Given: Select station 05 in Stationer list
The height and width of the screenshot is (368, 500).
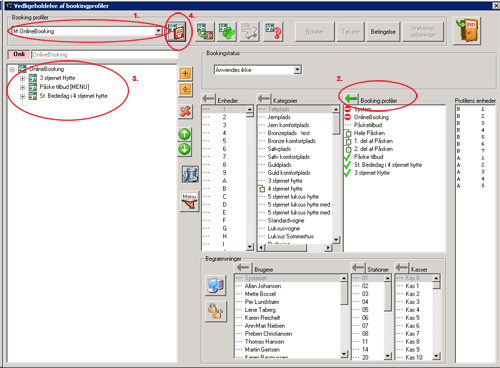Looking at the screenshot, I should tap(365, 310).
